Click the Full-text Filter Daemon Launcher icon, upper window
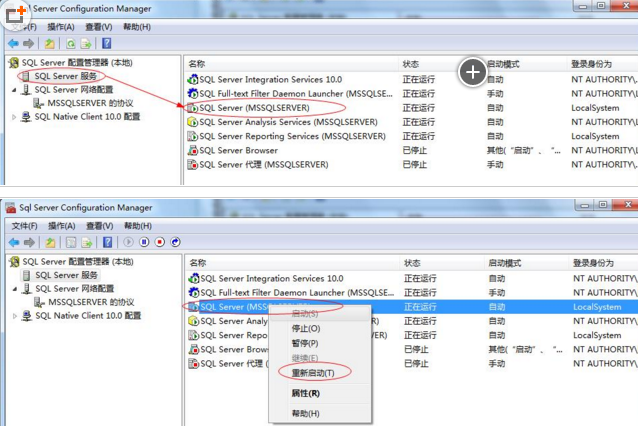 pos(192,94)
